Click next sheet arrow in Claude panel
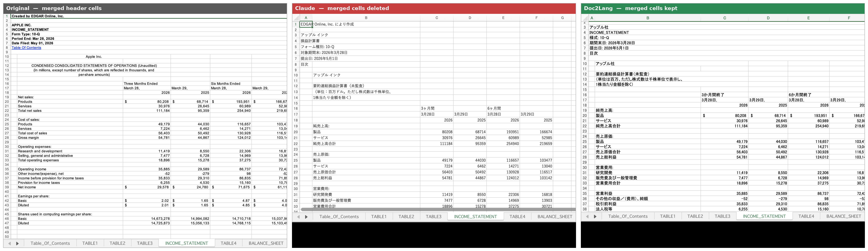This screenshot has width=868, height=251. tap(306, 217)
